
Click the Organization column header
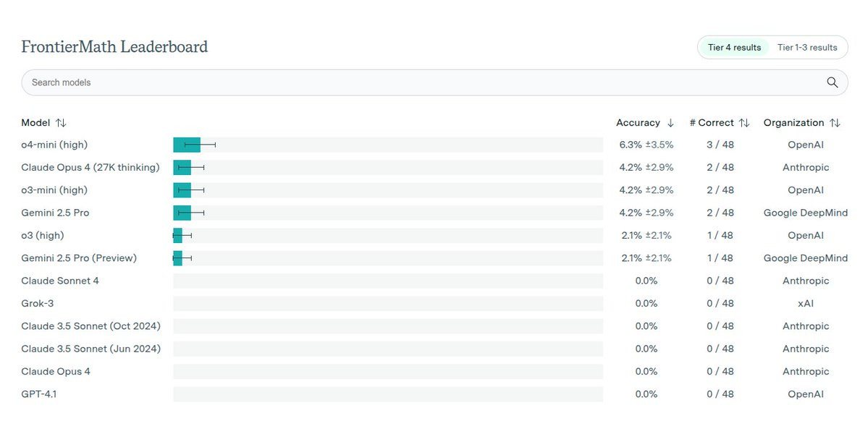click(x=794, y=123)
